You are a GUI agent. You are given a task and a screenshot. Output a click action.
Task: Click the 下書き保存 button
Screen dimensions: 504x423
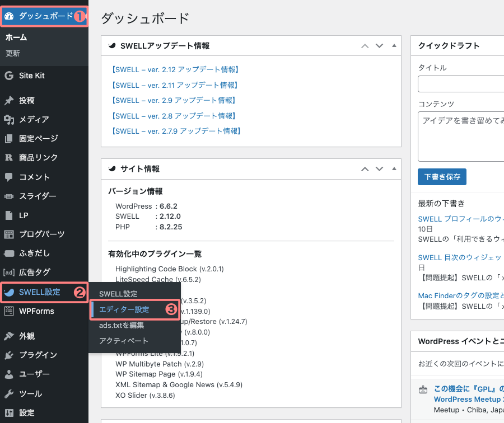coord(442,177)
